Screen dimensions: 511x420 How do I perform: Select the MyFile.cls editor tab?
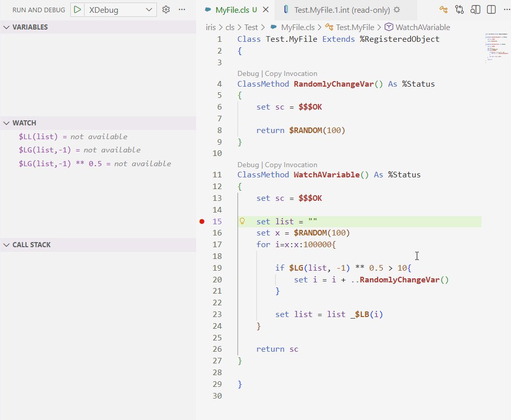pos(232,10)
